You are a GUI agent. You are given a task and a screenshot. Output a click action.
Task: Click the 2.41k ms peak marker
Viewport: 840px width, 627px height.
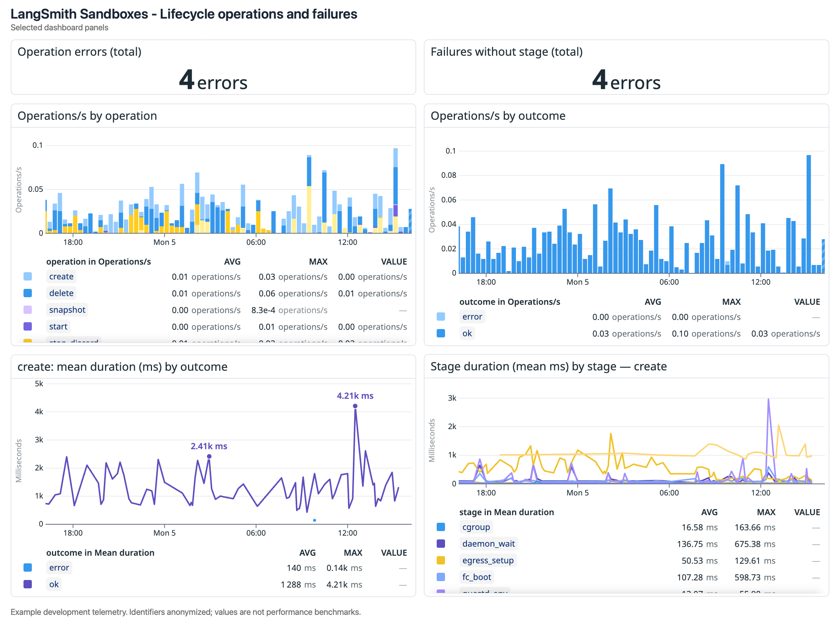coord(209,456)
